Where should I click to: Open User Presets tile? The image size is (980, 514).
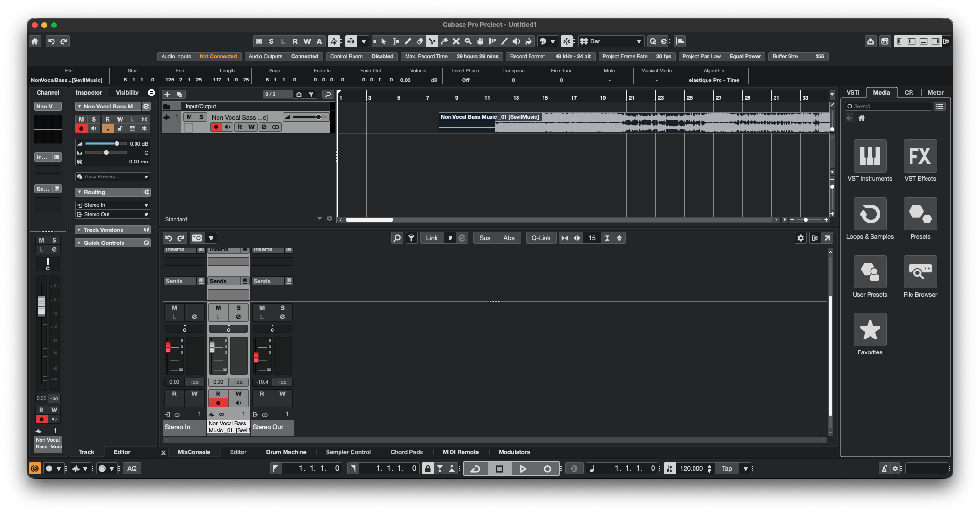click(870, 271)
